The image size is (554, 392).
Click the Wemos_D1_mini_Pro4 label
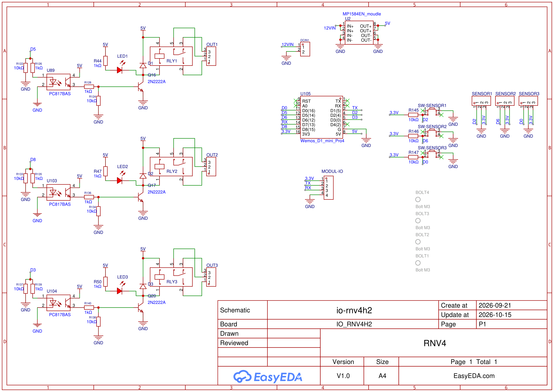322,141
